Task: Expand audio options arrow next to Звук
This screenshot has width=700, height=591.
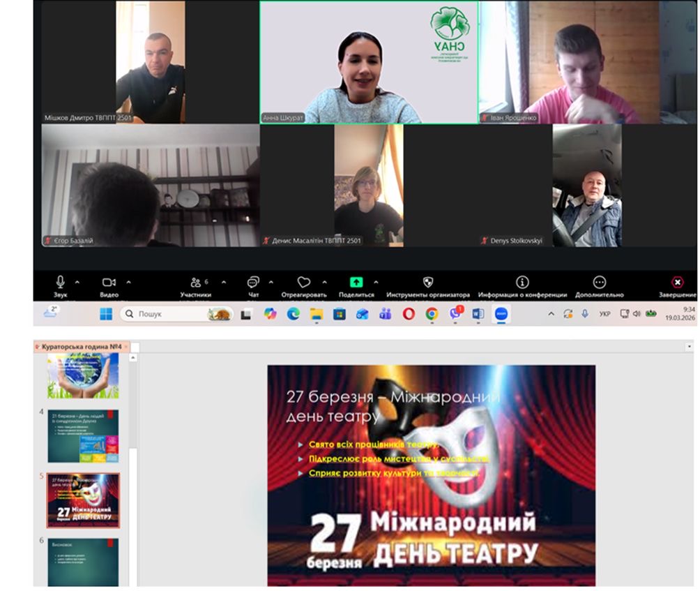Action: [x=77, y=282]
